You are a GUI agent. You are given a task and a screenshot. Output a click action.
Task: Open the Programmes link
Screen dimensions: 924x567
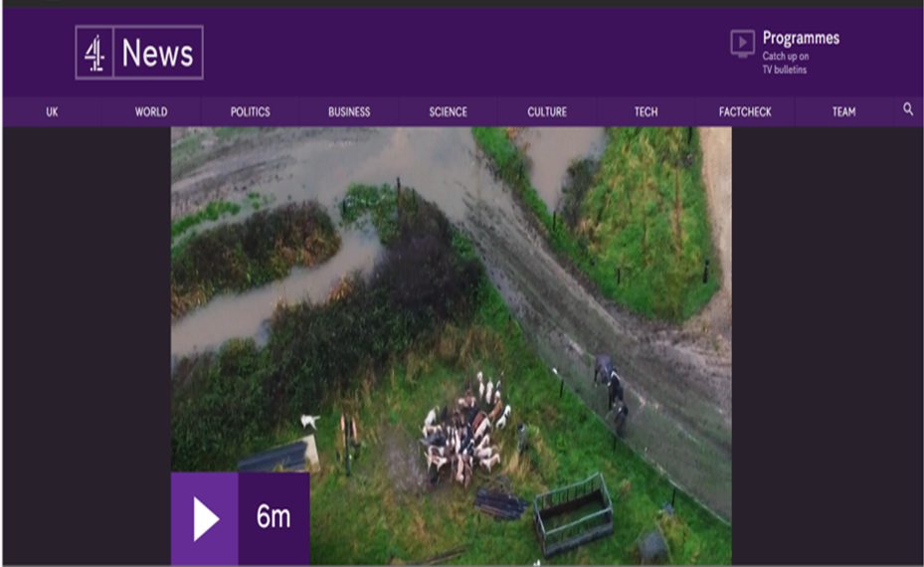point(800,38)
